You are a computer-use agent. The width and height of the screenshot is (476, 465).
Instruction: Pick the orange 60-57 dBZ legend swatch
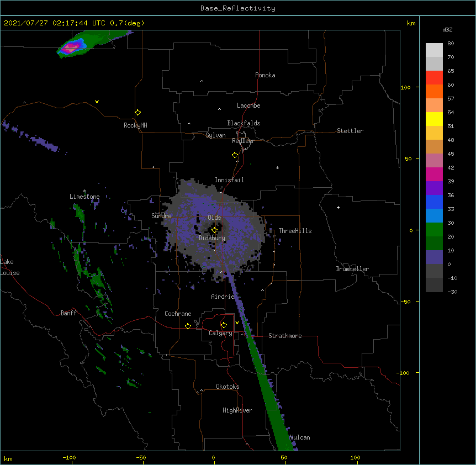tap(434, 91)
